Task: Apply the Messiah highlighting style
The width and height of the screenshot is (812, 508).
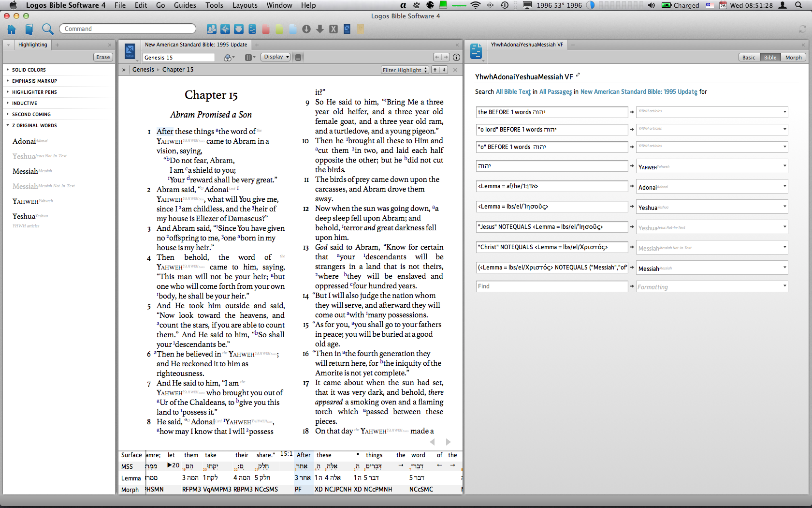Action: pos(32,171)
